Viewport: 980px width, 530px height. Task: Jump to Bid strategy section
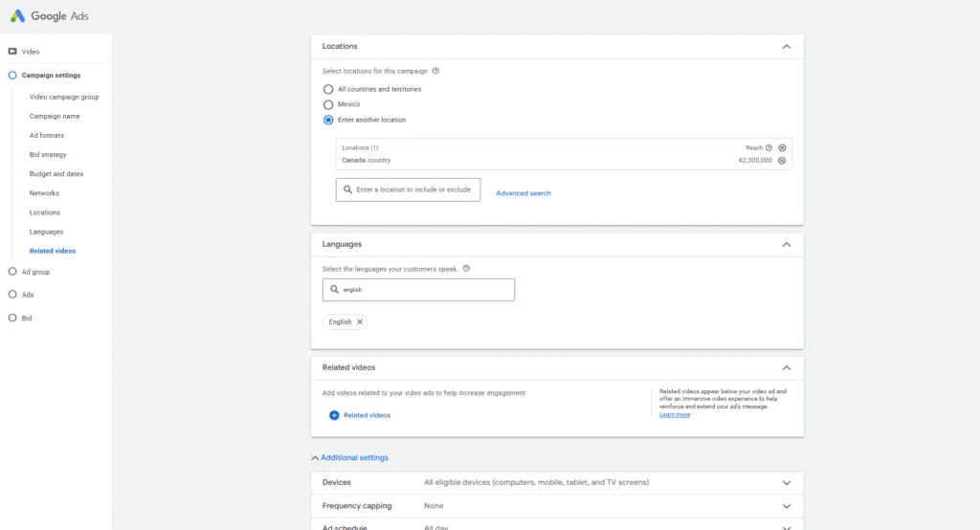48,154
